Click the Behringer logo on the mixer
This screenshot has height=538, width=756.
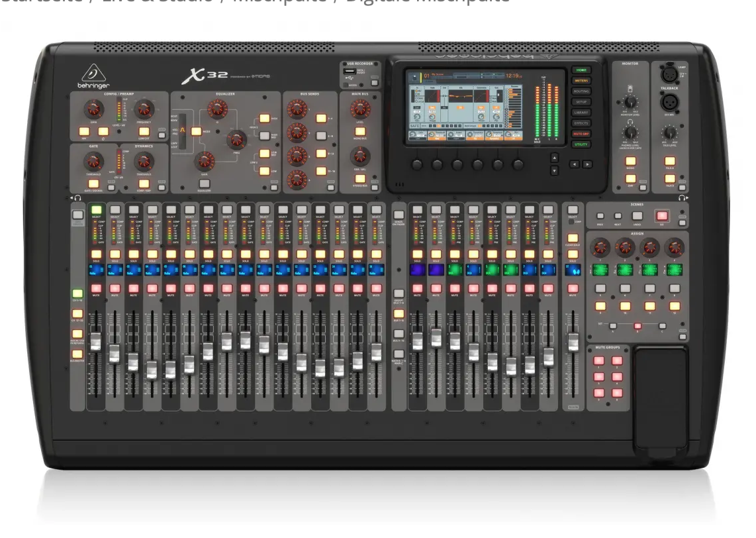(93, 76)
